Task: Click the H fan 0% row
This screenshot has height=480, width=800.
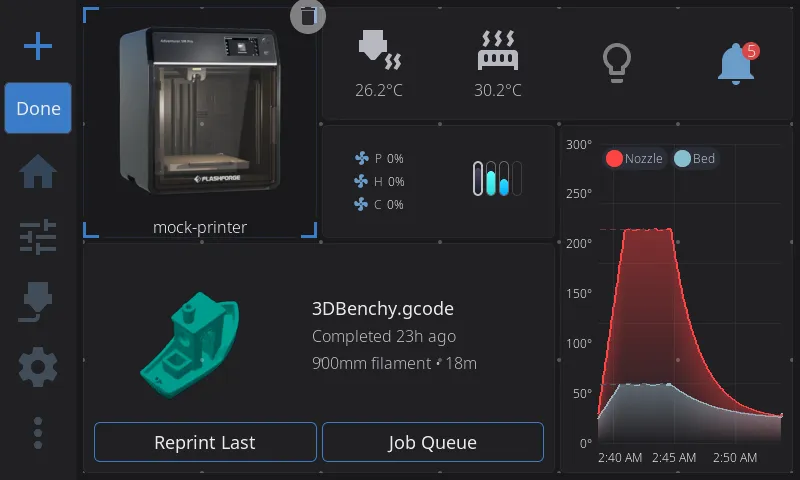Action: (379, 182)
